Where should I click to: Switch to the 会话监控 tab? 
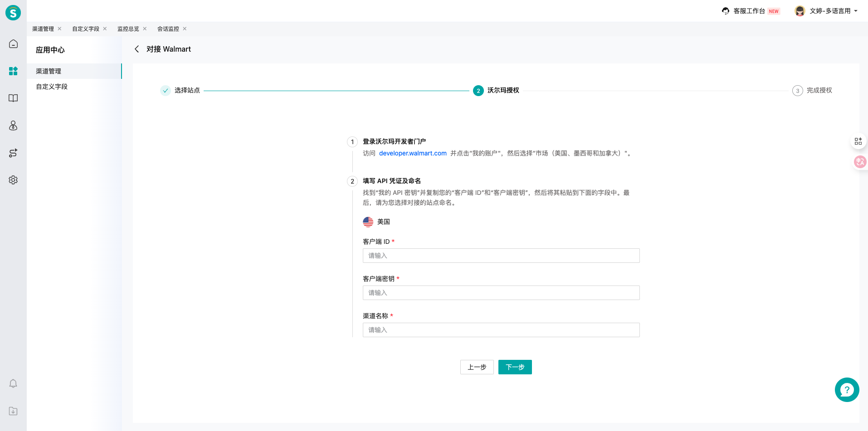168,29
